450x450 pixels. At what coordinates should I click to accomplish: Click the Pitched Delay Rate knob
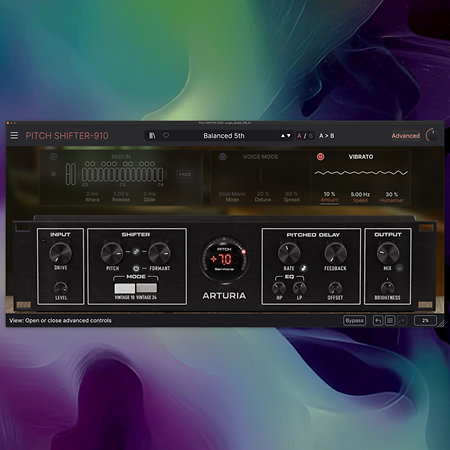click(x=289, y=253)
